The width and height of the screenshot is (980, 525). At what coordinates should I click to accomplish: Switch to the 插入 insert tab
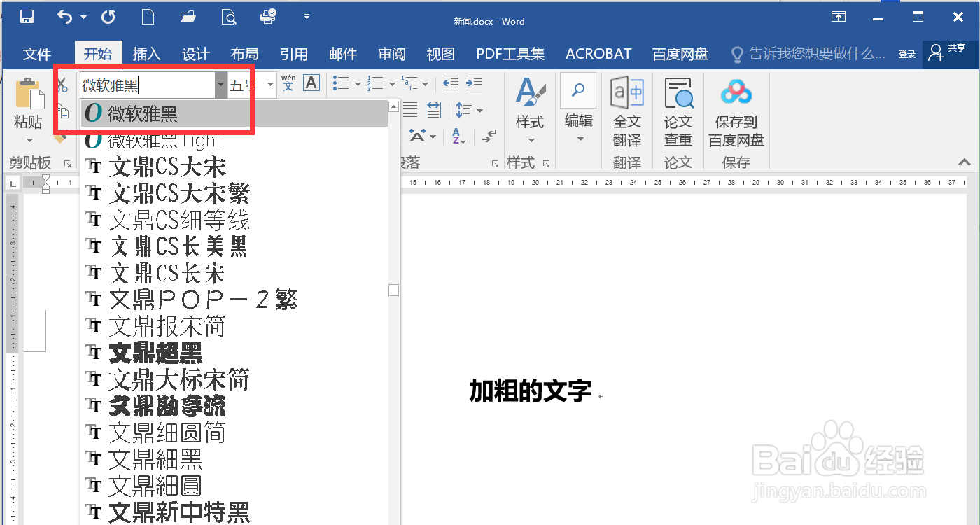146,54
